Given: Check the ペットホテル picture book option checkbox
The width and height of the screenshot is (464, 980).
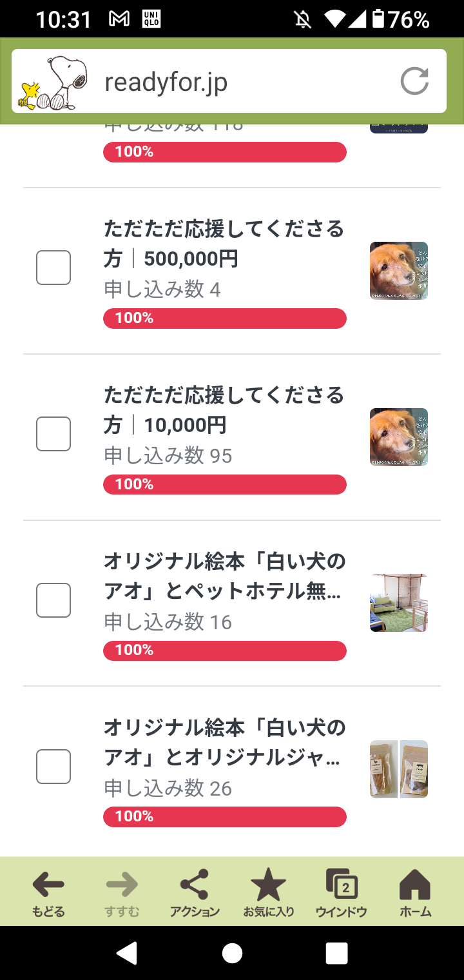Looking at the screenshot, I should click(53, 600).
